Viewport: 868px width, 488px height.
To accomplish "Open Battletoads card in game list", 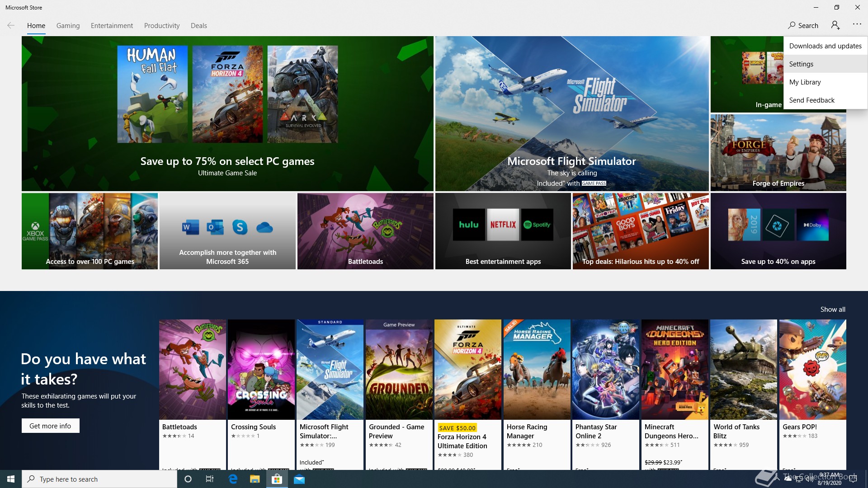I will 193,394.
